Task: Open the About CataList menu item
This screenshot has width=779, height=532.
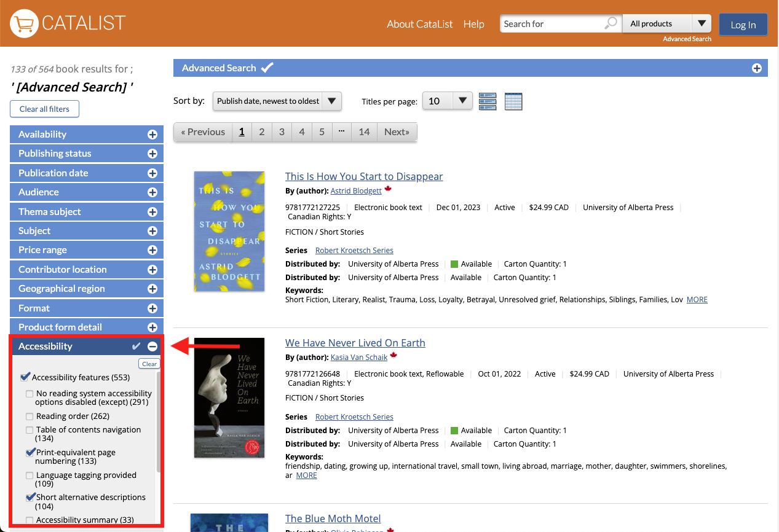Action: point(420,24)
